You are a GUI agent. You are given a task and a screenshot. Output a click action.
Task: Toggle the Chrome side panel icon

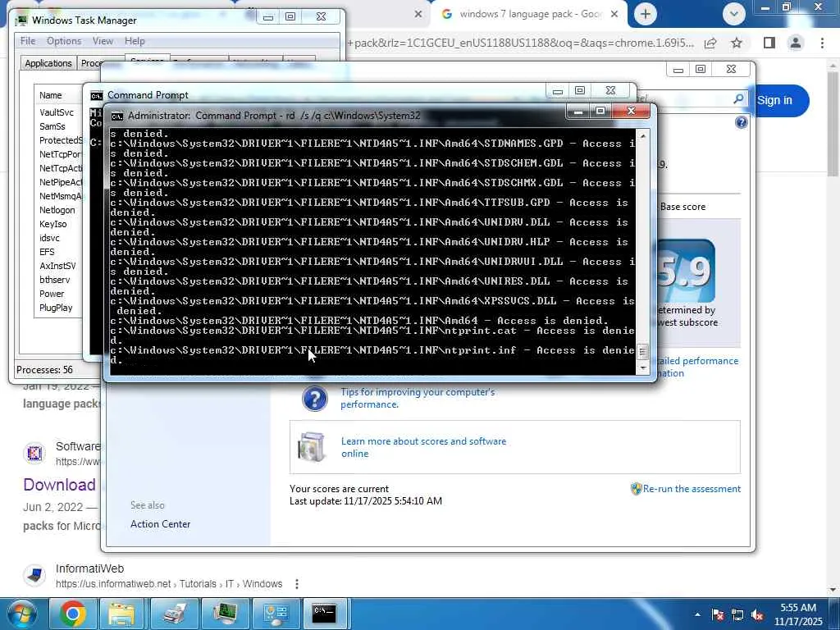pyautogui.click(x=769, y=43)
